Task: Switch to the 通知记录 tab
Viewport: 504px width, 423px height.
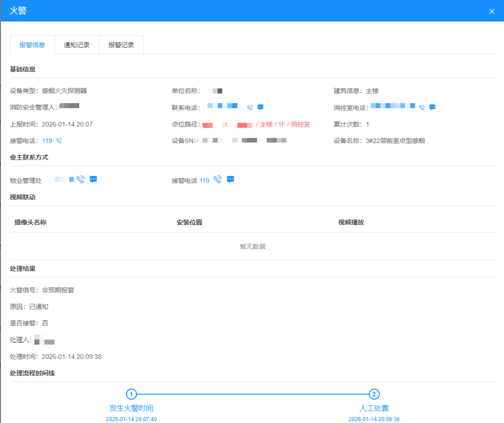Action: coord(77,44)
